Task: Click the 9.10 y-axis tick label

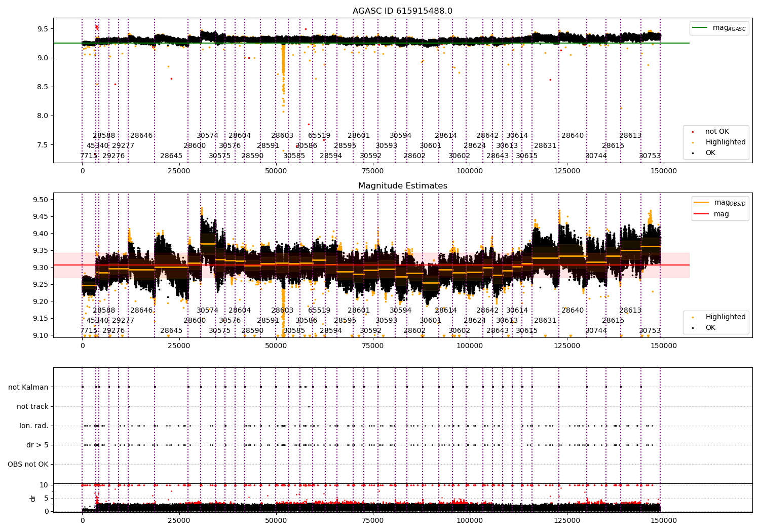Action: (40, 335)
